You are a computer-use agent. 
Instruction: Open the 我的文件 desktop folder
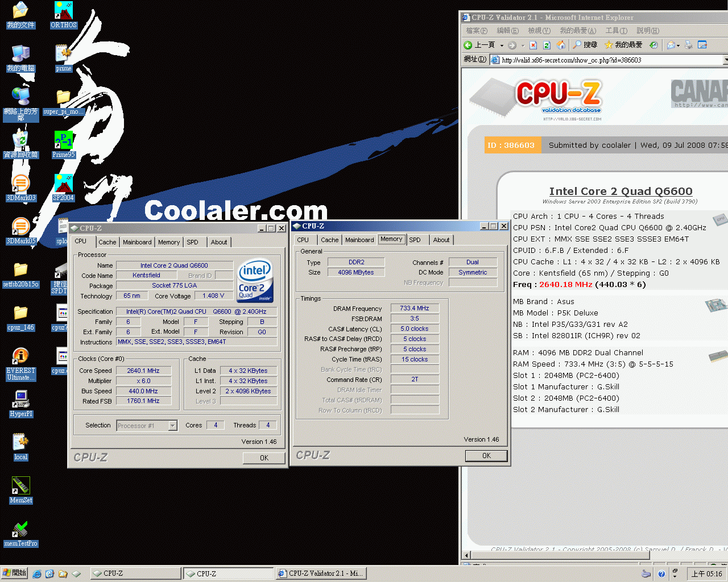(x=20, y=15)
